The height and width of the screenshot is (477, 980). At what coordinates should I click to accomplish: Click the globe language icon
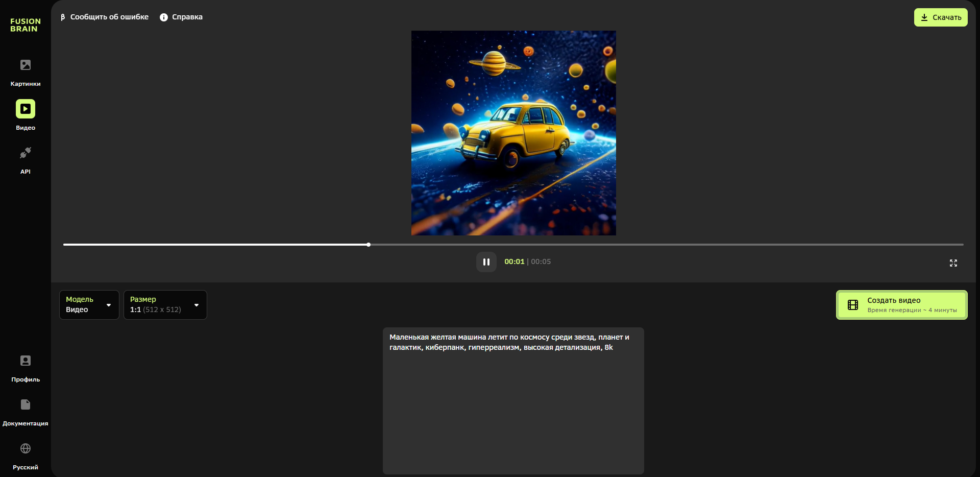26,448
